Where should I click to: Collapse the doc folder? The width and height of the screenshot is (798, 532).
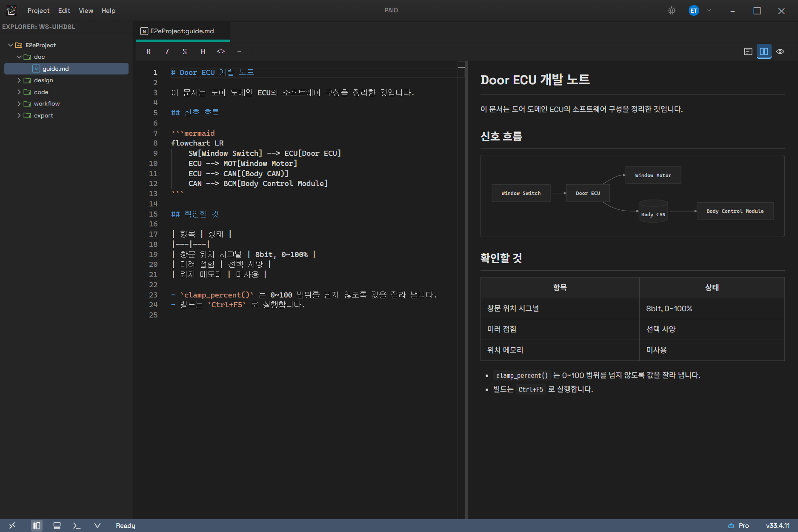(x=19, y=57)
